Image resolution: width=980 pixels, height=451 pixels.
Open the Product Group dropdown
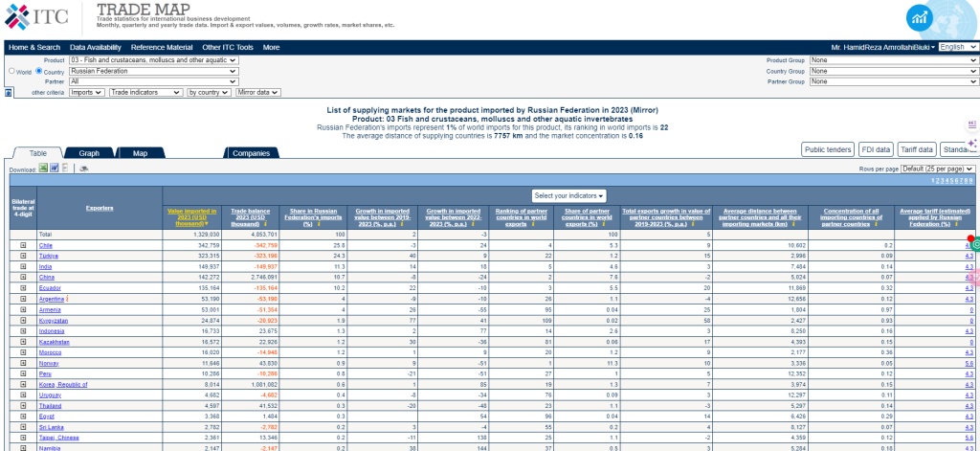[x=893, y=60]
